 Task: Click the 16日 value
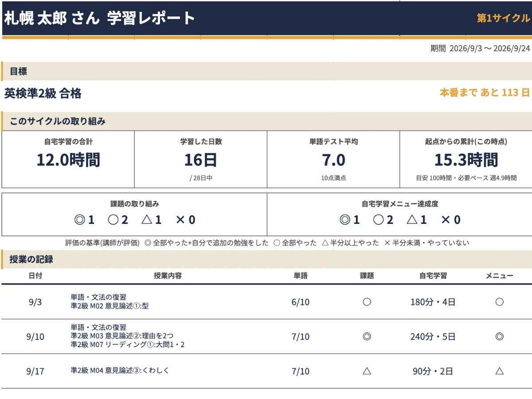[201, 160]
